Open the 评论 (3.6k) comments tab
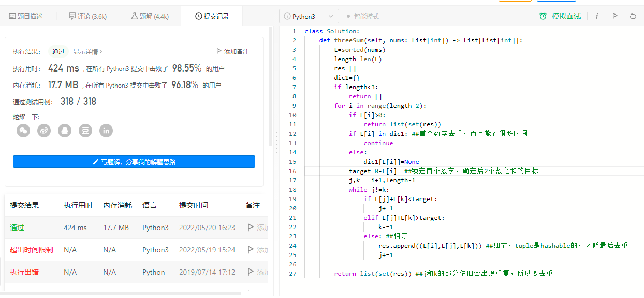 pyautogui.click(x=87, y=17)
